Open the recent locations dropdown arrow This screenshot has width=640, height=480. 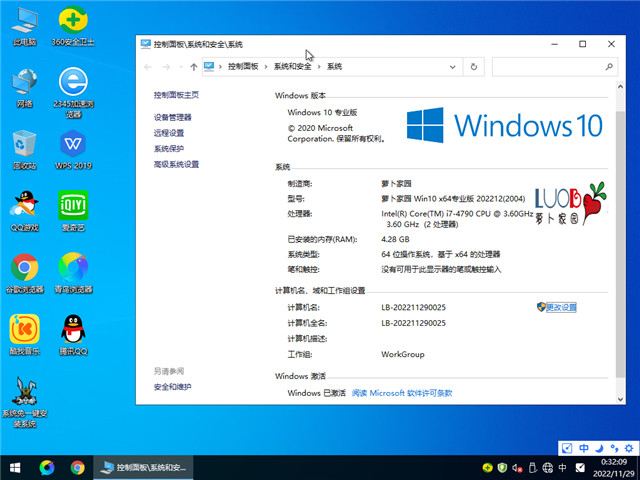180,67
